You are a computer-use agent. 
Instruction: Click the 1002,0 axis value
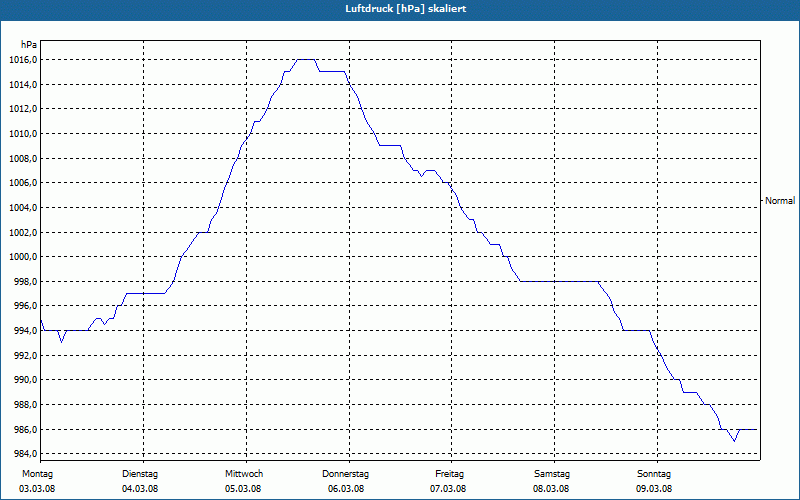23,232
